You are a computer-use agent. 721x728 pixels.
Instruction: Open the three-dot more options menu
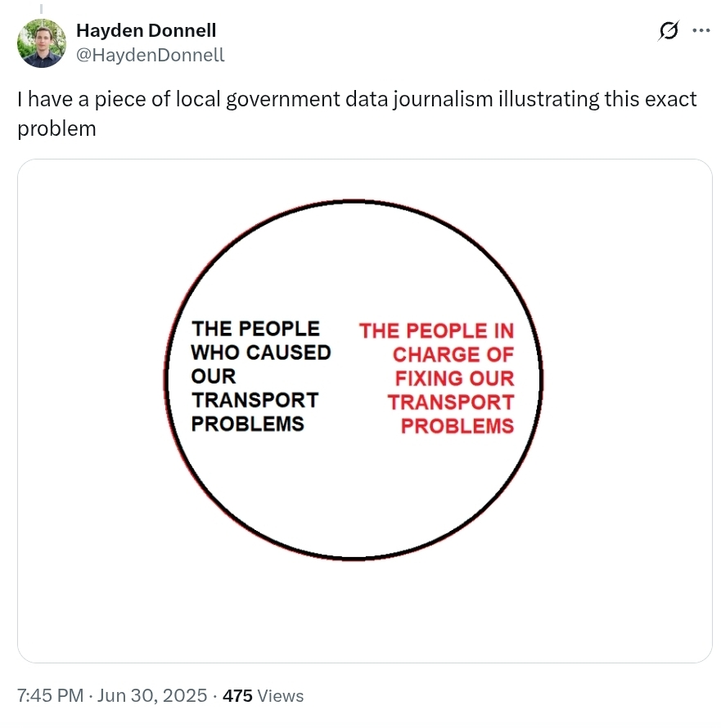click(701, 30)
